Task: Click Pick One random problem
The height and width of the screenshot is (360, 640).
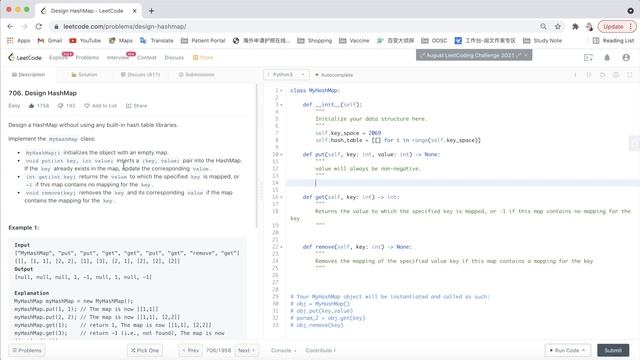Action: tap(145, 350)
